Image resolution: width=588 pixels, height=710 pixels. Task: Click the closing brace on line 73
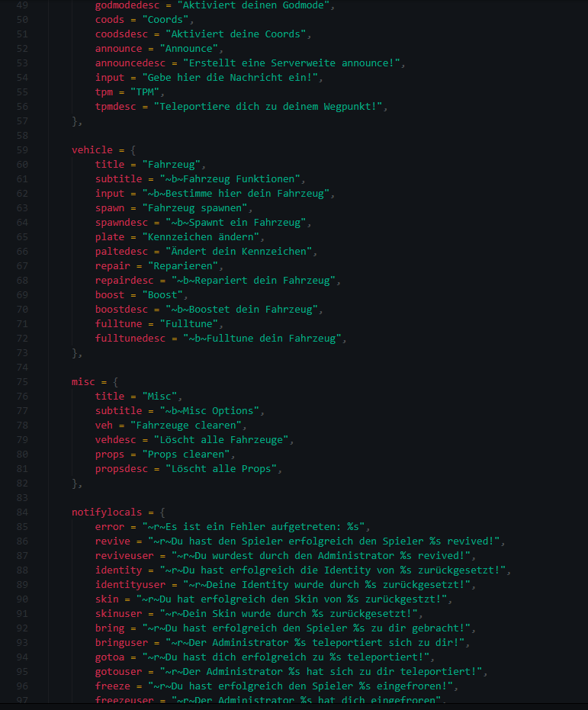tap(76, 353)
